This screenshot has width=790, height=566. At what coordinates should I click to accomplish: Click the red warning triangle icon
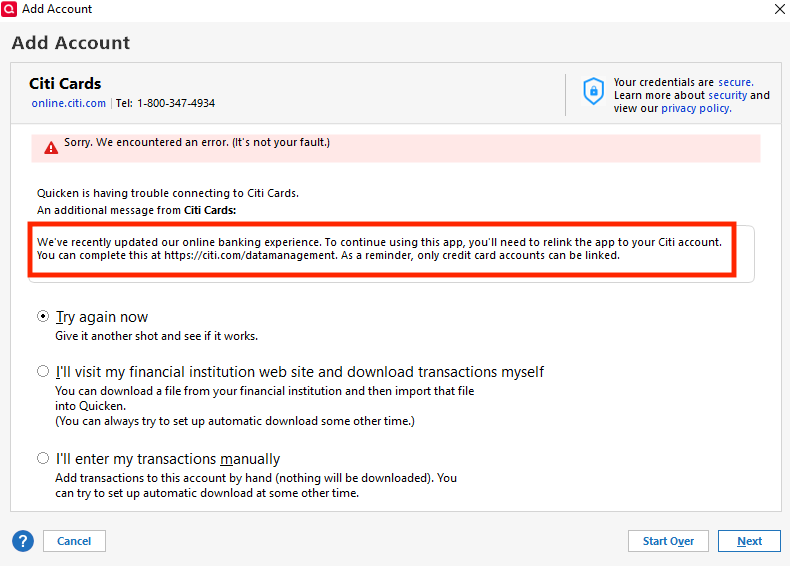click(50, 148)
